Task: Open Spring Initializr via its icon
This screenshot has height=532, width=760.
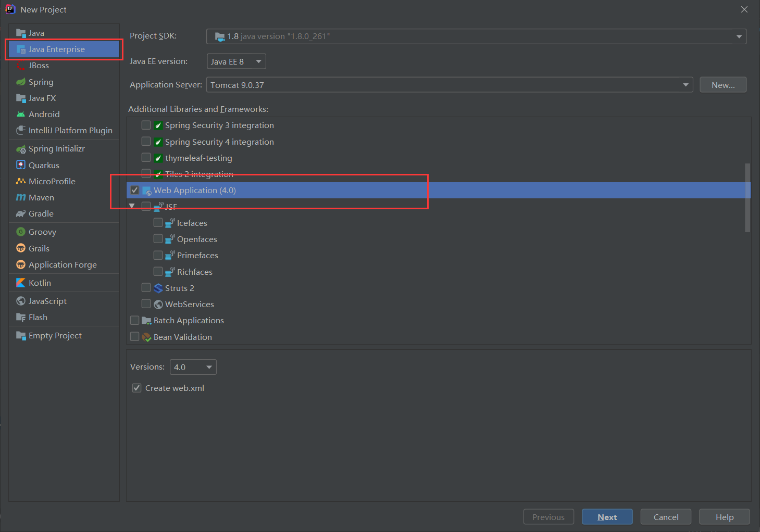Action: 21,149
